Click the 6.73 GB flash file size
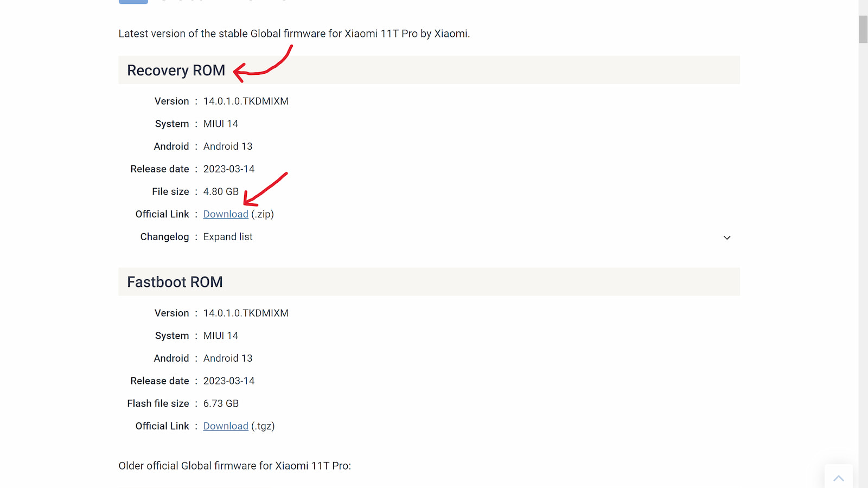The image size is (868, 488). pyautogui.click(x=221, y=404)
